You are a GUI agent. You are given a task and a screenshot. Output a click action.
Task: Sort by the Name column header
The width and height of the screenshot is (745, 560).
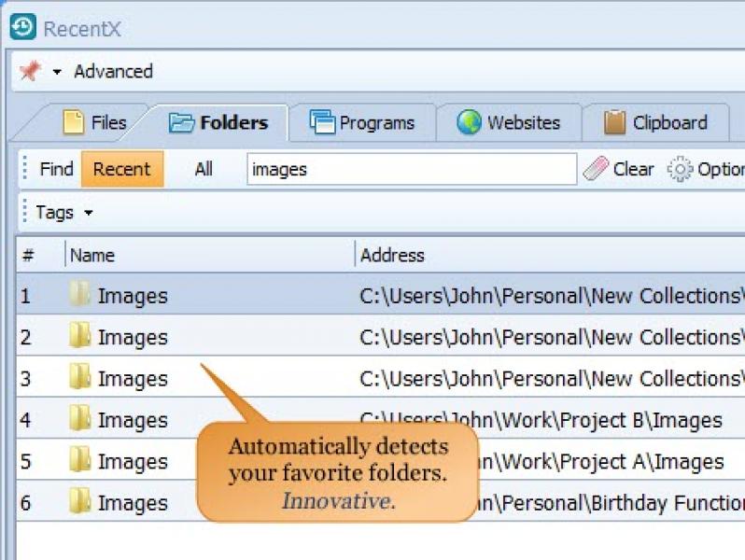coord(209,256)
